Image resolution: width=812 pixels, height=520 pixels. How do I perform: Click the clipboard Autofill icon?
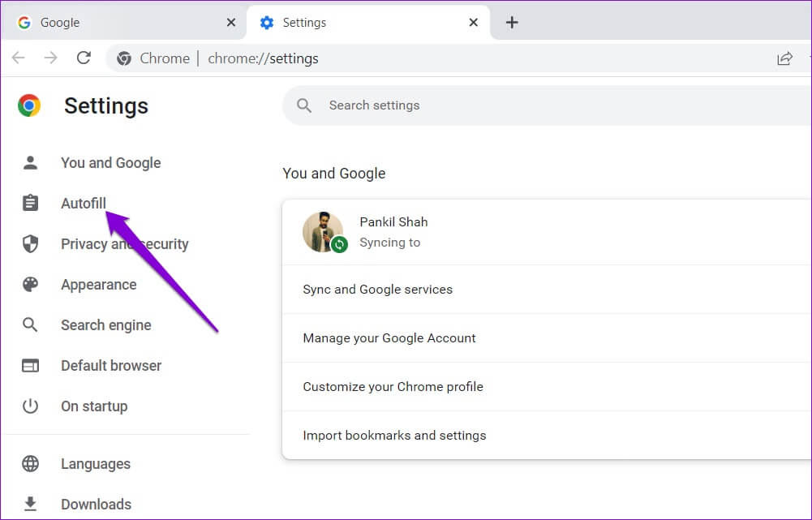pos(30,203)
